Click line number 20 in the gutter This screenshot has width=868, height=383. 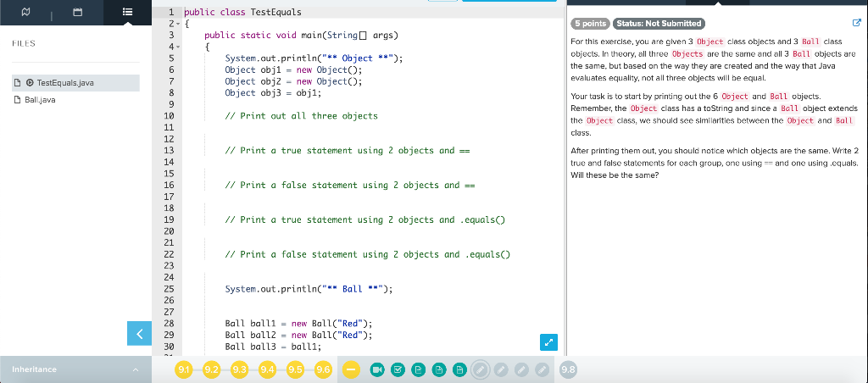point(170,231)
